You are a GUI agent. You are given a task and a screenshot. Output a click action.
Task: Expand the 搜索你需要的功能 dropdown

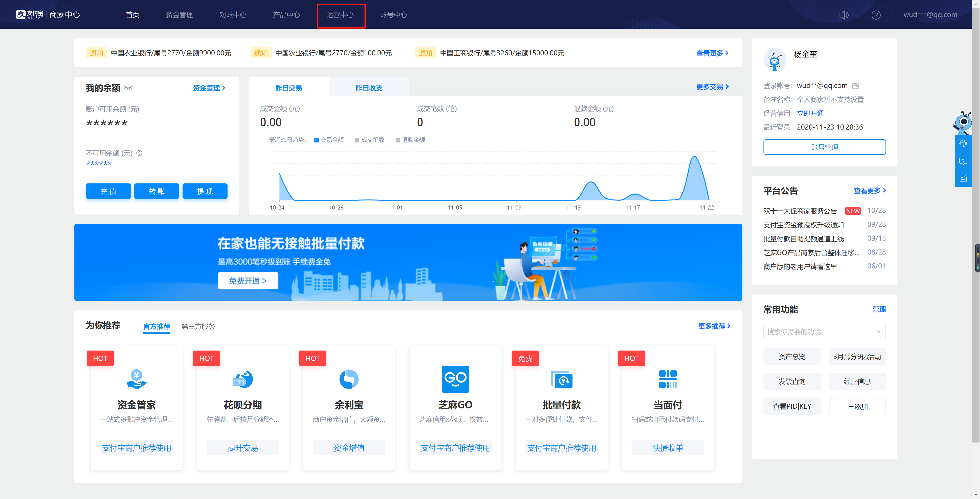click(878, 332)
